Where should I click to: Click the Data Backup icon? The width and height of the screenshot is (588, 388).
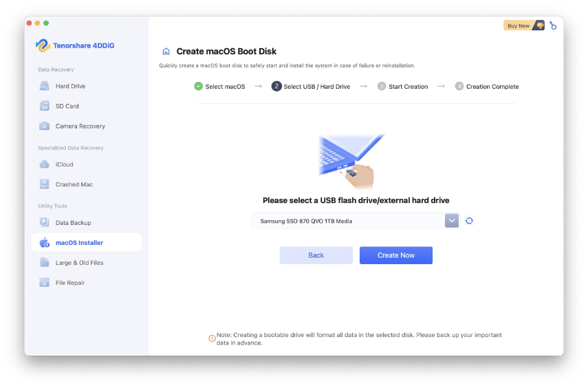(x=44, y=222)
